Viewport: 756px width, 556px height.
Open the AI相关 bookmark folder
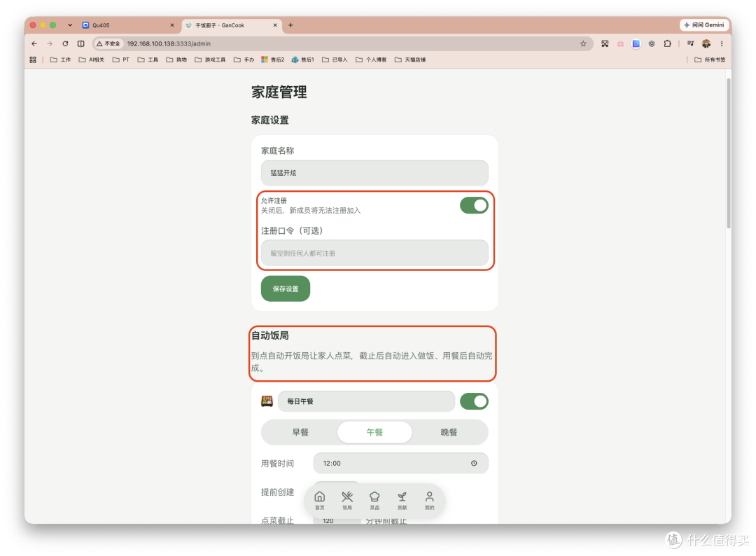coord(92,60)
